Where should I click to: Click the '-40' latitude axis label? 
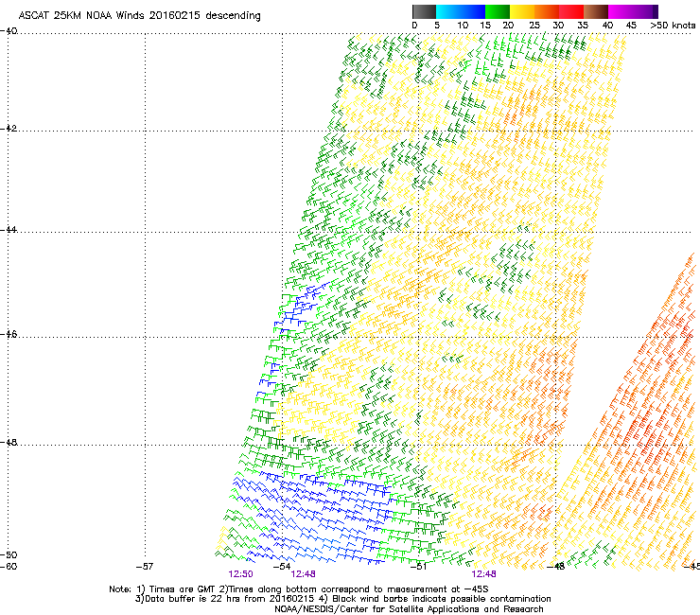click(x=9, y=31)
